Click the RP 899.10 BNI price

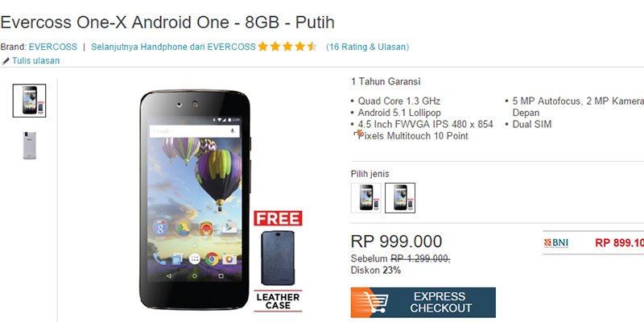click(619, 243)
